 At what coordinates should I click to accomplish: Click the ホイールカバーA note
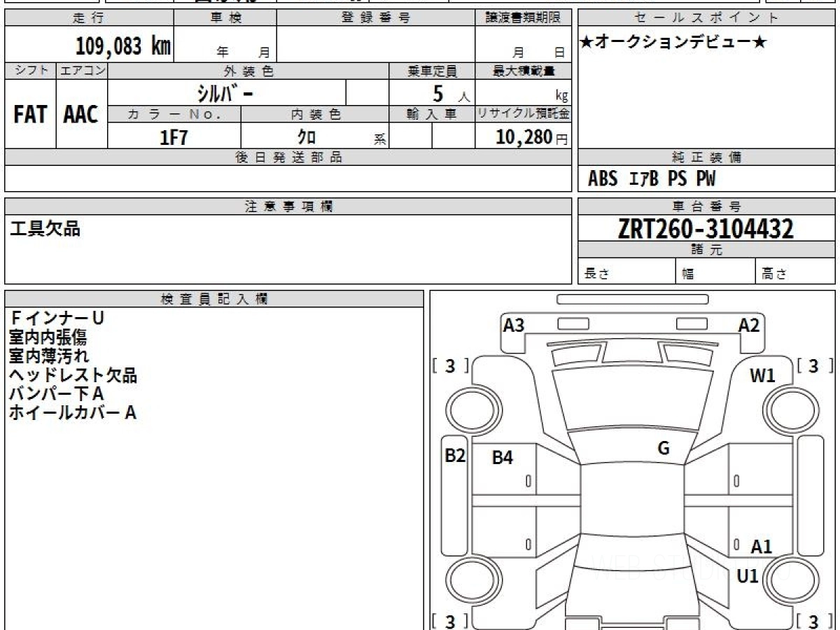(73, 413)
